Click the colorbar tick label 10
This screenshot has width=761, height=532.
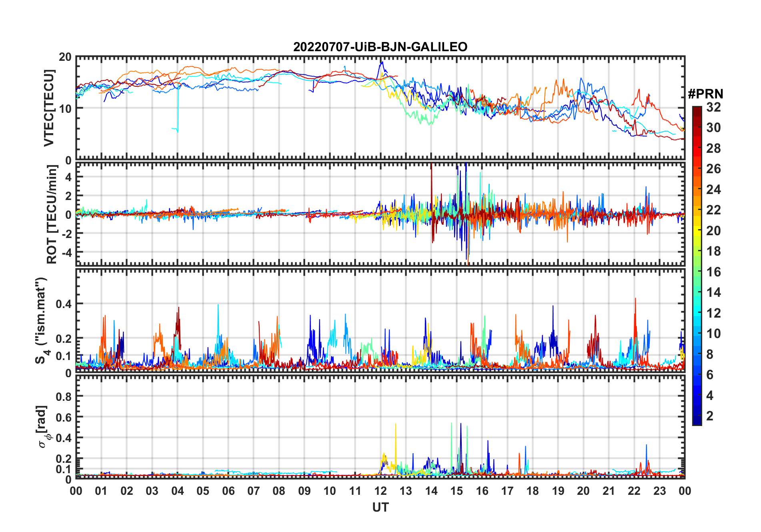713,334
